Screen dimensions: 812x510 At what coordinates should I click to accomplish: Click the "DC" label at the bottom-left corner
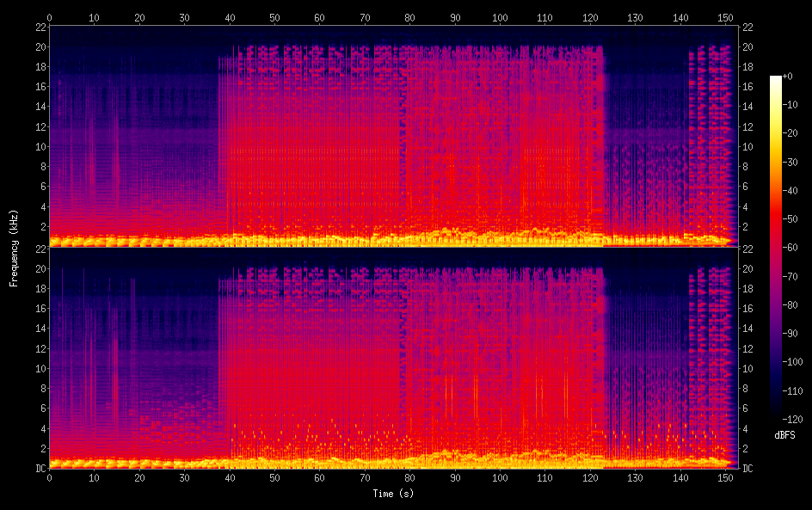(39, 468)
